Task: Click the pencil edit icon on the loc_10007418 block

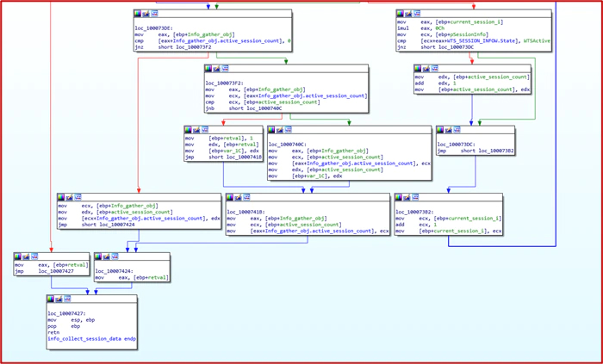Action: click(x=239, y=197)
